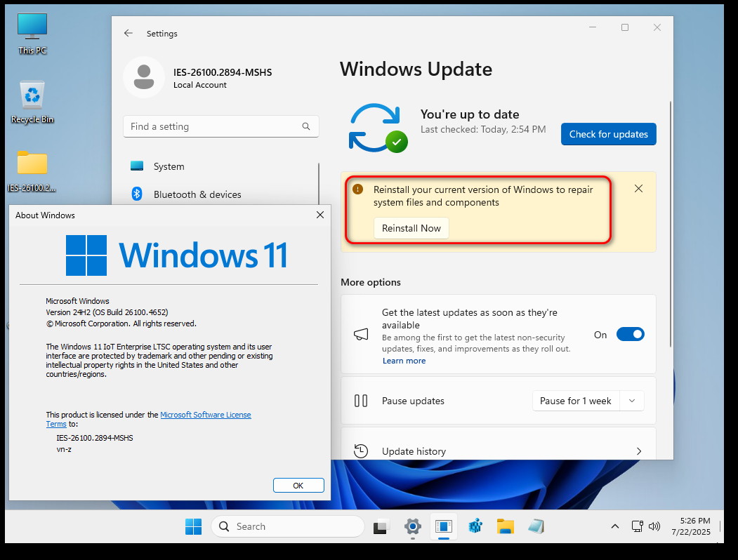Screen dimensions: 738x560
Task: Open the Recycle Bin desktop icon
Action: click(32, 102)
